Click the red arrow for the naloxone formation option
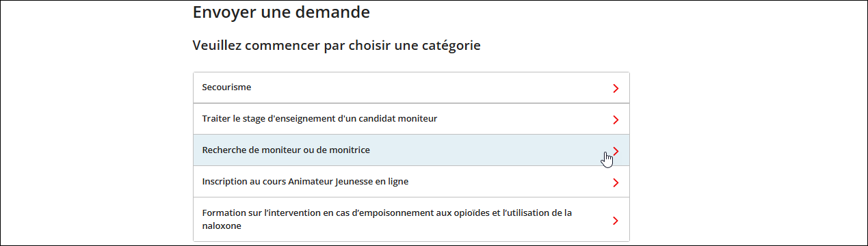Image resolution: width=868 pixels, height=246 pixels. [x=616, y=220]
